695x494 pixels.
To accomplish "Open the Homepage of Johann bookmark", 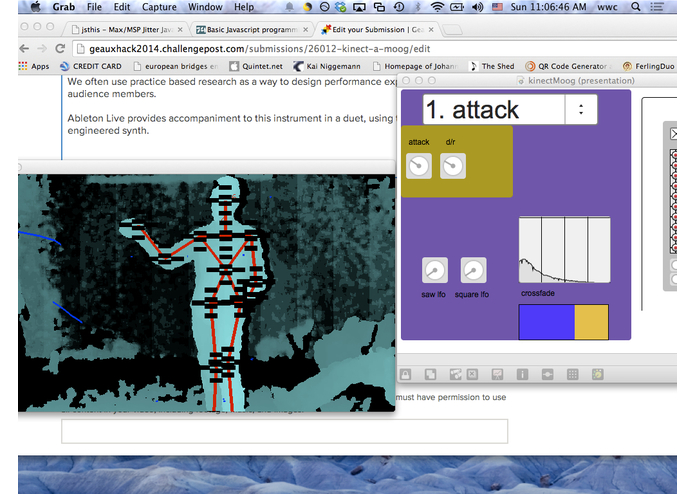I will point(415,66).
